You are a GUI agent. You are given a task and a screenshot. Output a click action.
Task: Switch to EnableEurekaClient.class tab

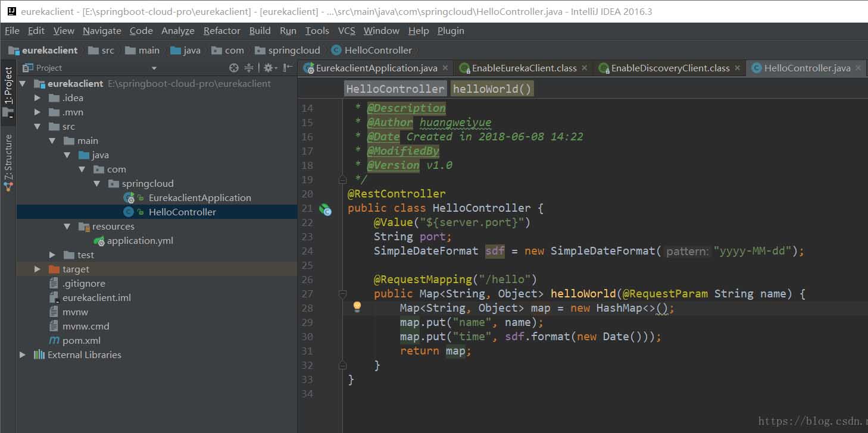524,68
